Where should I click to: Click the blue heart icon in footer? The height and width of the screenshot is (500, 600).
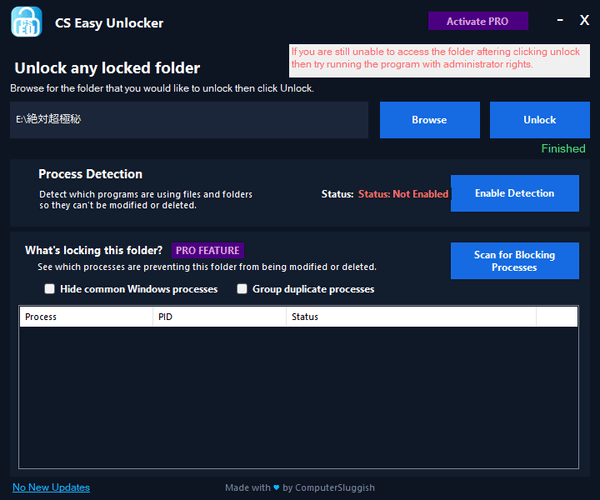click(x=276, y=487)
